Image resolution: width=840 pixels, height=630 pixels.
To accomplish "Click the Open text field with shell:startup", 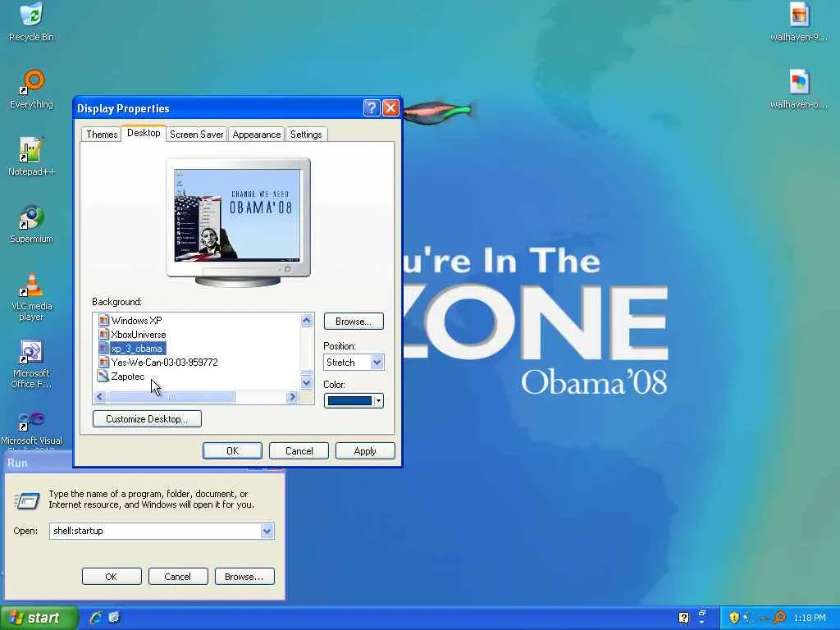I will point(155,531).
